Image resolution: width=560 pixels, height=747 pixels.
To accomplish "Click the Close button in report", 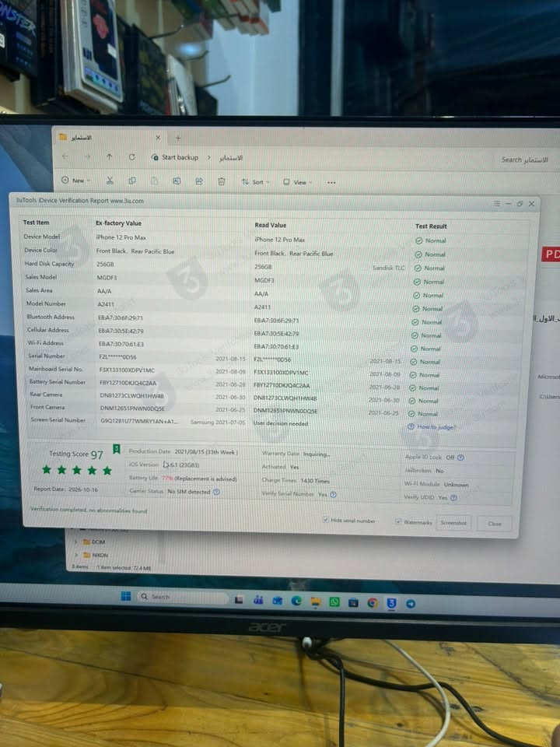I will tap(495, 524).
